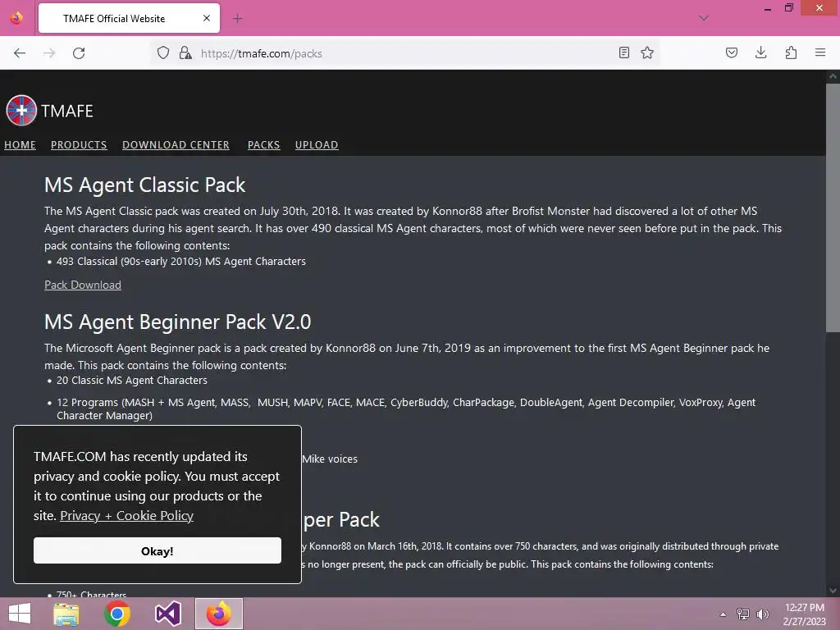
Task: Open the UPLOAD navigation link
Action: coord(317,145)
